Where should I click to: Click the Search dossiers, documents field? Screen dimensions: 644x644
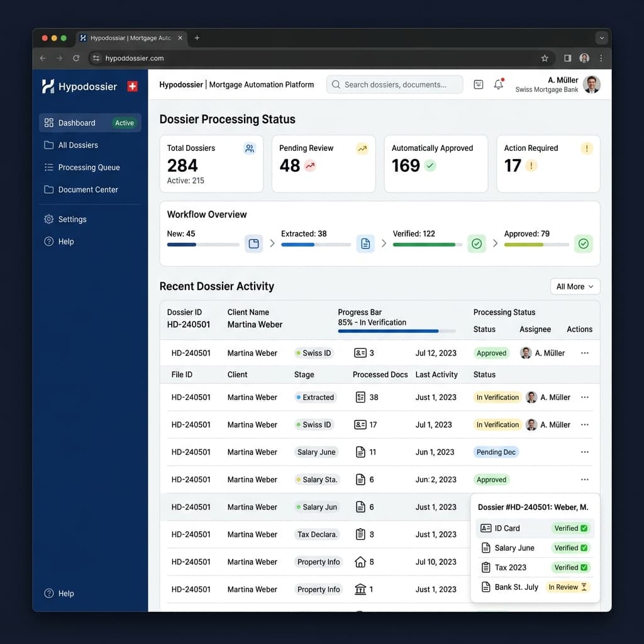point(395,84)
